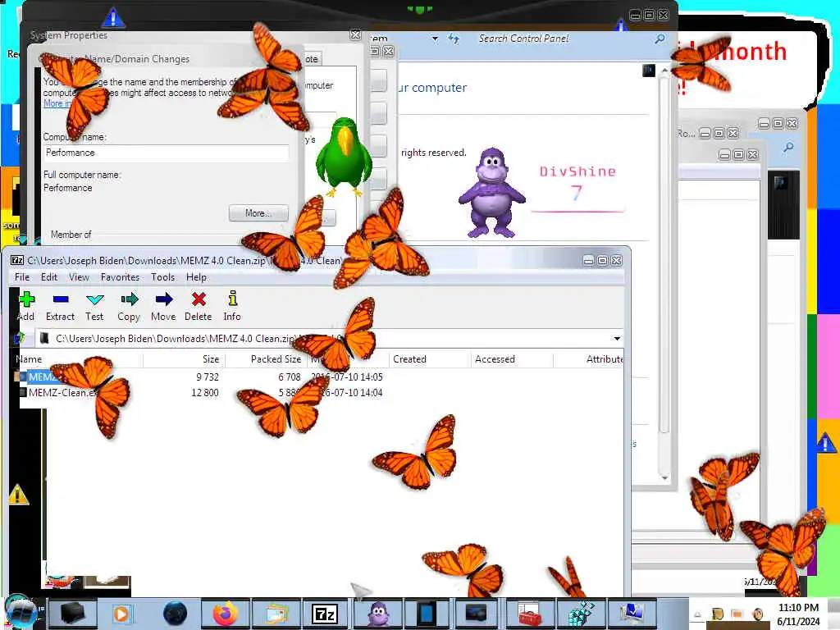The height and width of the screenshot is (630, 840).
Task: Open the Edit menu in 7-Zip
Action: click(48, 277)
